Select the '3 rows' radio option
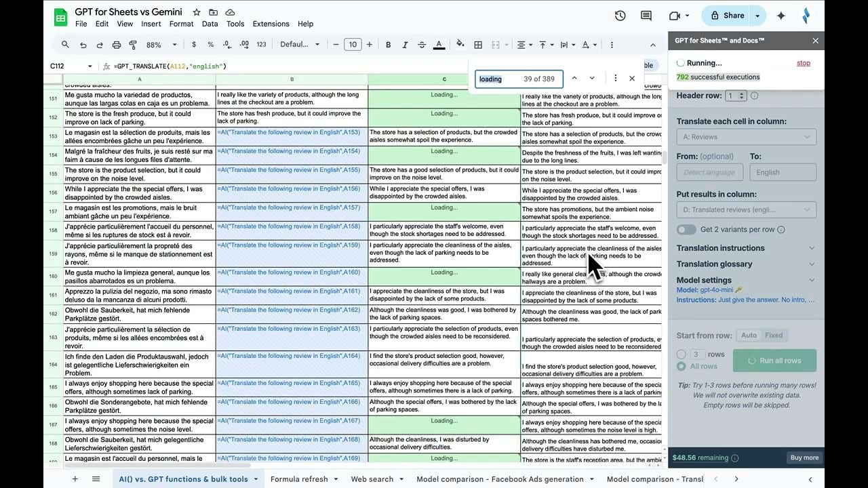Screen dimensions: 868x488 (682, 354)
